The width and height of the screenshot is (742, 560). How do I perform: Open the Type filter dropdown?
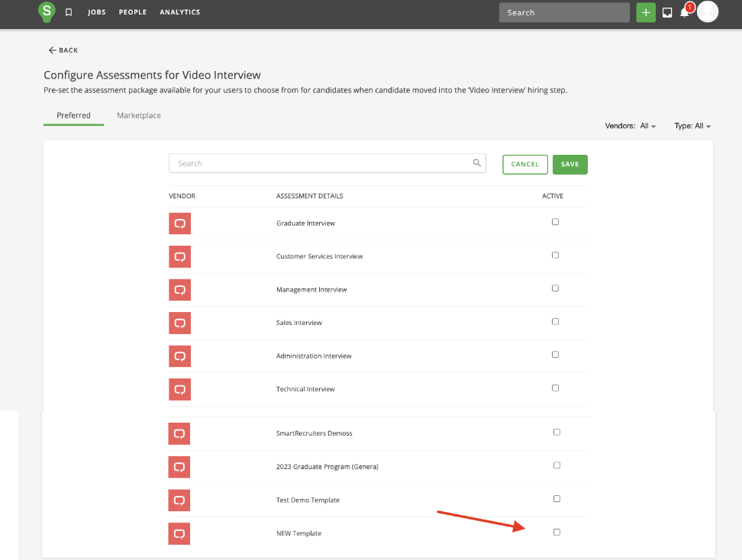pos(692,126)
